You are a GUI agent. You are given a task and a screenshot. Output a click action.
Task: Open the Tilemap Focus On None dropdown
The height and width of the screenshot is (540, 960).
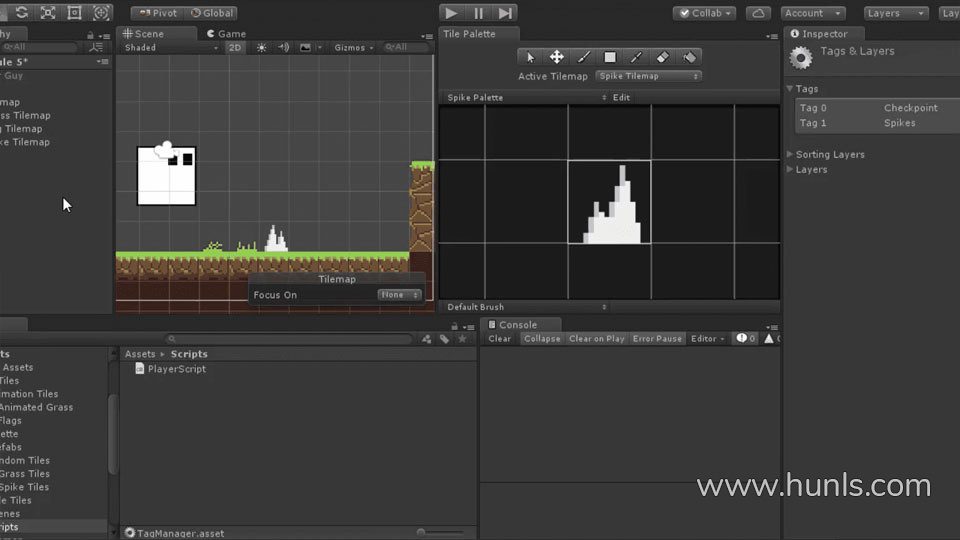coord(399,294)
